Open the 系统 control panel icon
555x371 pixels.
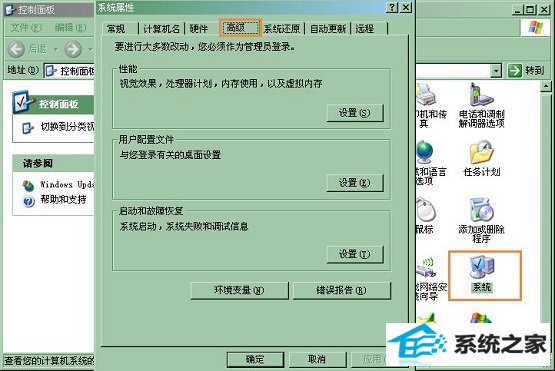482,267
